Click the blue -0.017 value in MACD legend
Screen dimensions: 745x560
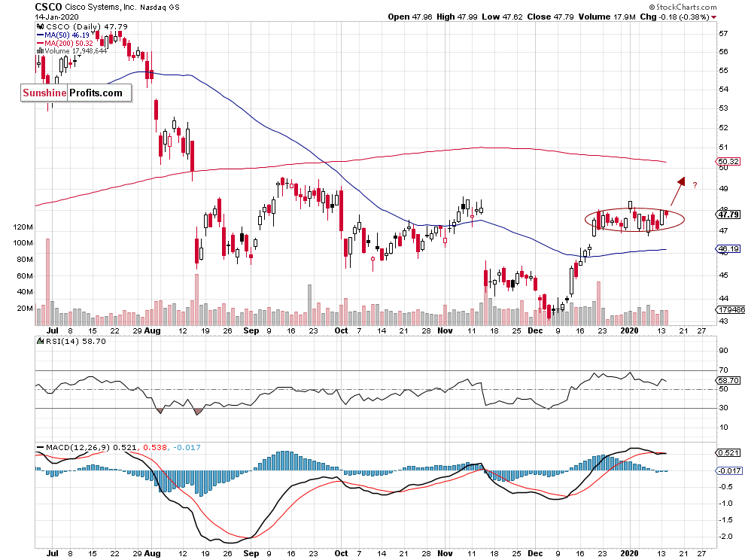pos(187,447)
